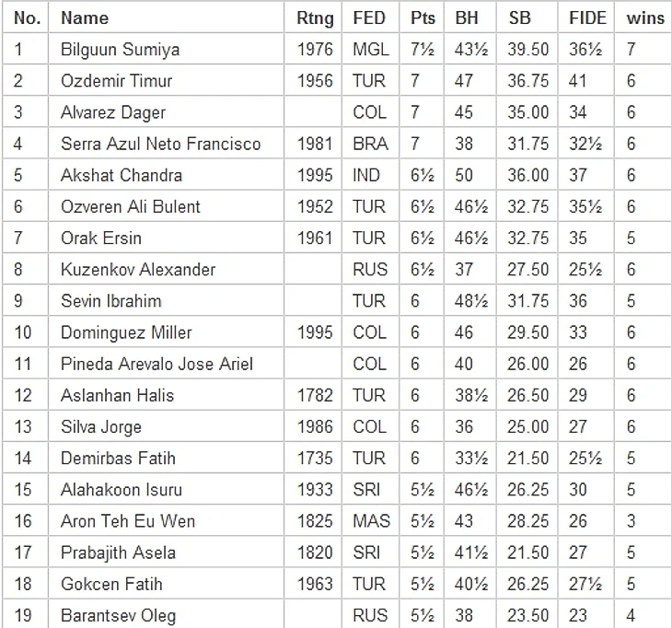Click the wins column header
The image size is (672, 628).
tap(645, 18)
